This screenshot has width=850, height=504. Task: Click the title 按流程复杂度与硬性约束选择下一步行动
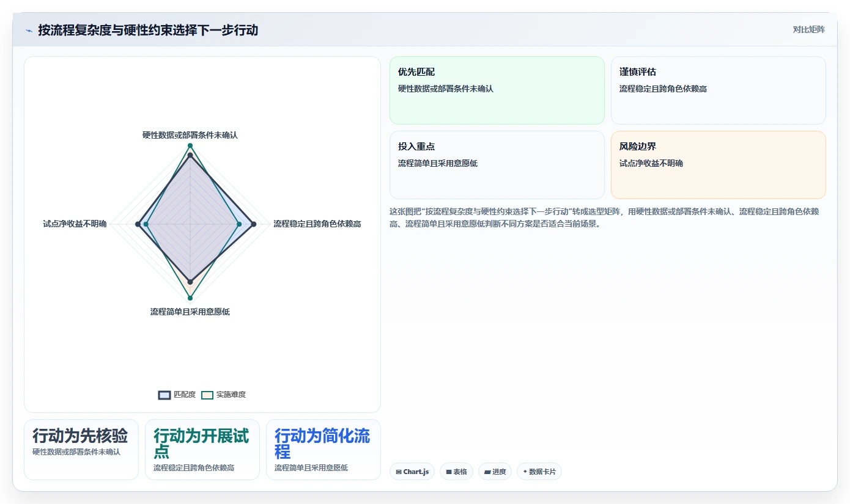[148, 30]
